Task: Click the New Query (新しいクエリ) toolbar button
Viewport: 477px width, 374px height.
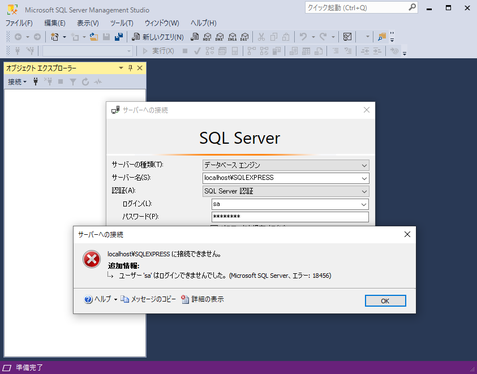Action: pyautogui.click(x=158, y=37)
